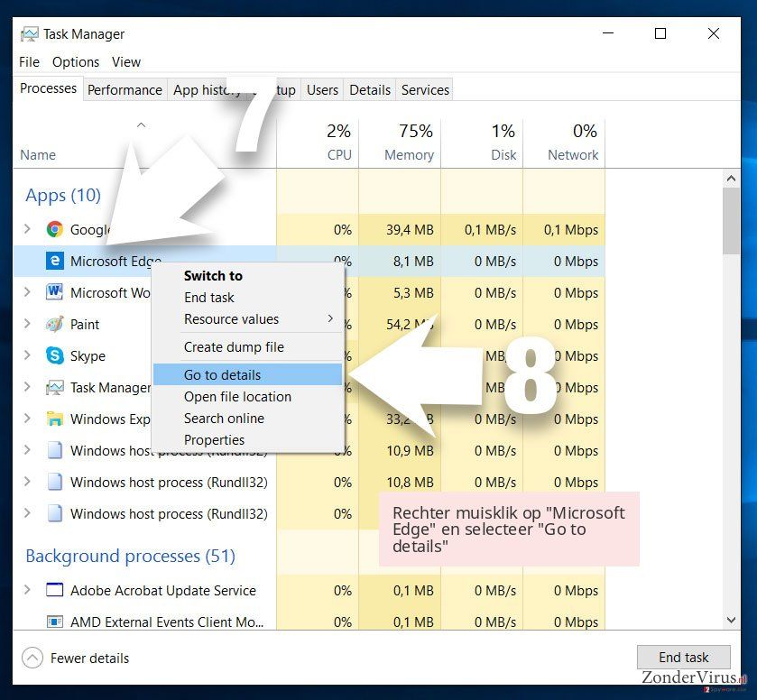This screenshot has height=700, width=757.
Task: Click the Google Chrome app icon
Action: 54,229
